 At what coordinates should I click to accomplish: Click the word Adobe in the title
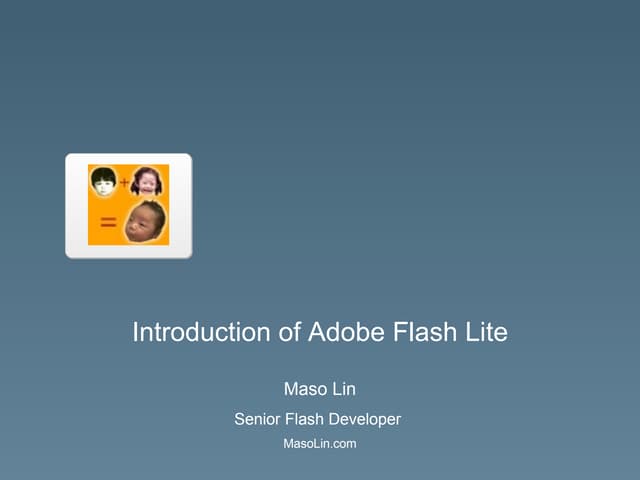[341, 332]
